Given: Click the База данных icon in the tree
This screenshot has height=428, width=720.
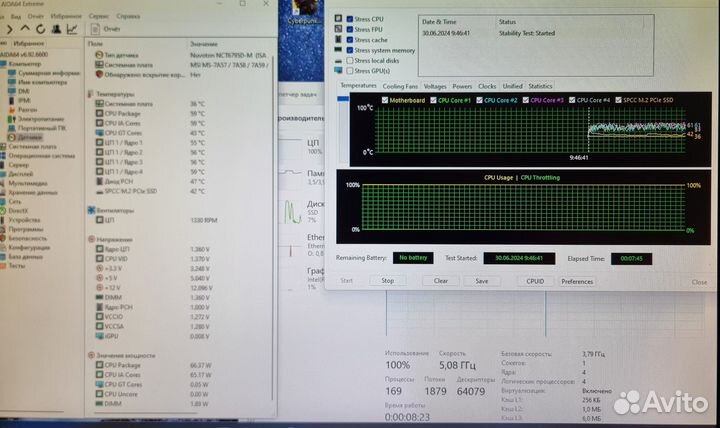Looking at the screenshot, I should pos(3,257).
